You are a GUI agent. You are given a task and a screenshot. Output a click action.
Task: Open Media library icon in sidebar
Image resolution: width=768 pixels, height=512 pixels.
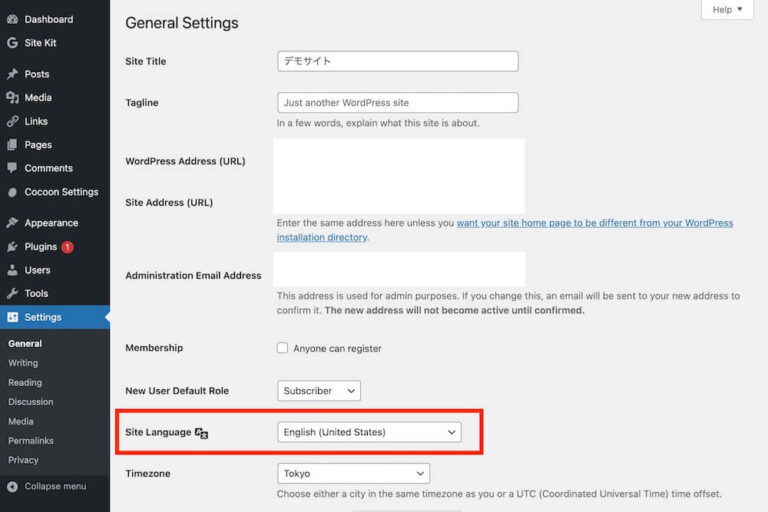12,98
